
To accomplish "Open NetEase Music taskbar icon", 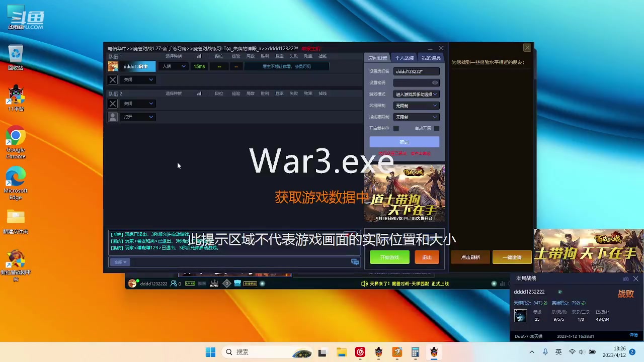I will click(x=360, y=352).
